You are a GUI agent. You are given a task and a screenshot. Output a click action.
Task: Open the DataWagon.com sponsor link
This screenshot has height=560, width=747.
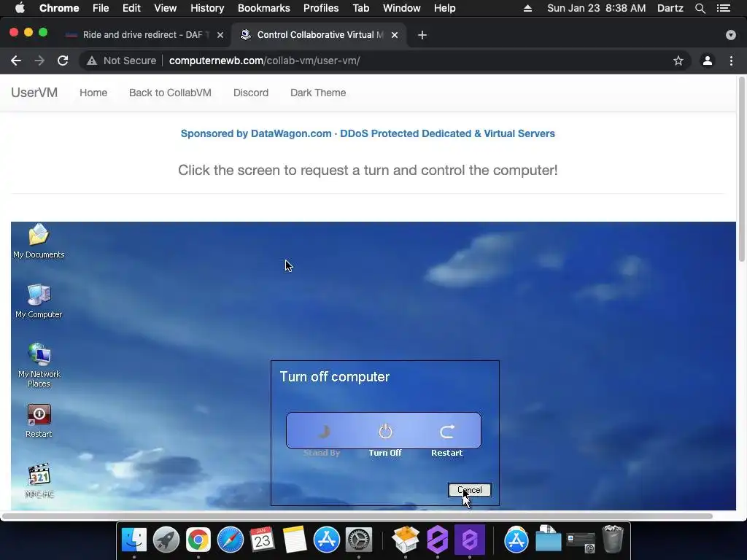click(x=368, y=133)
